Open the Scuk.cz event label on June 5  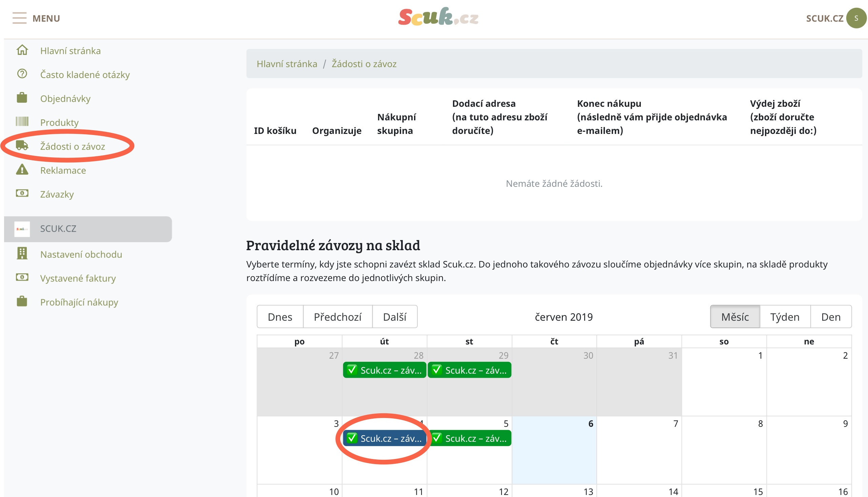tap(476, 438)
